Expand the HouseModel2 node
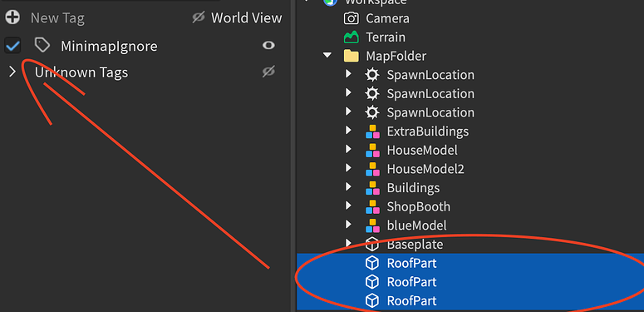The height and width of the screenshot is (312, 644). pos(348,168)
